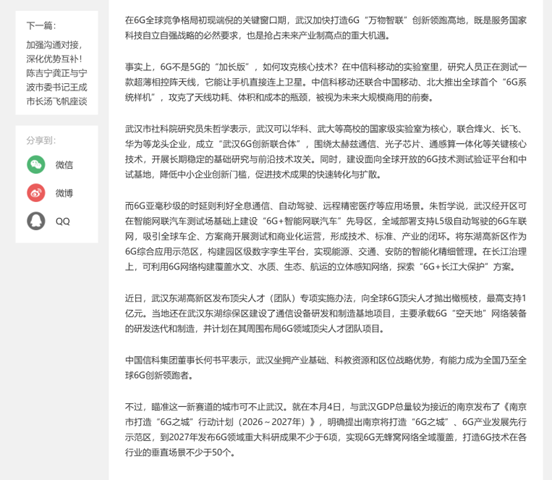Share article via the QQ penguin icon

coord(36,221)
